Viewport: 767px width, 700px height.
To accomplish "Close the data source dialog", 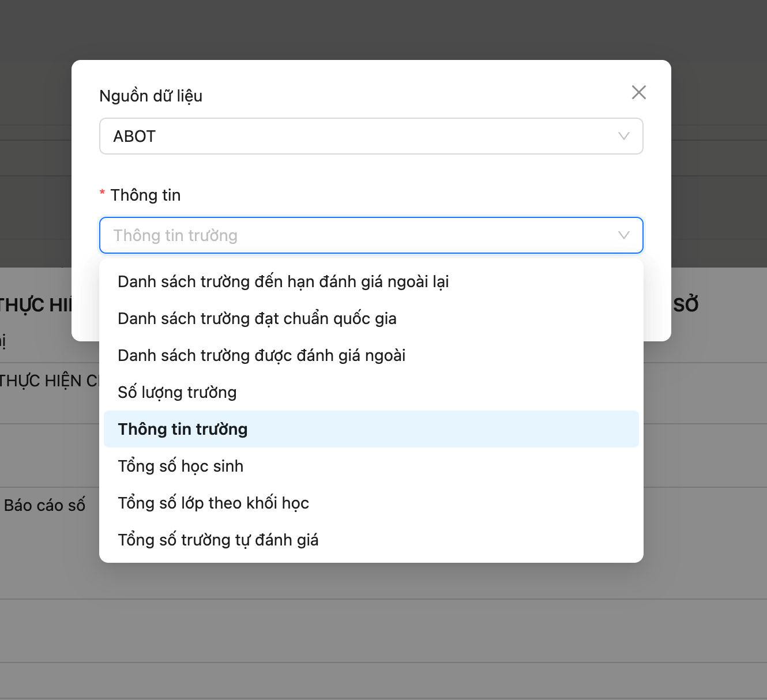I will click(x=638, y=92).
